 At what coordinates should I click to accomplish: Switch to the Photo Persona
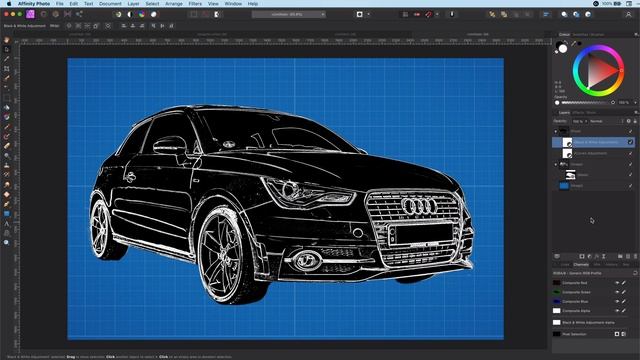coord(30,14)
